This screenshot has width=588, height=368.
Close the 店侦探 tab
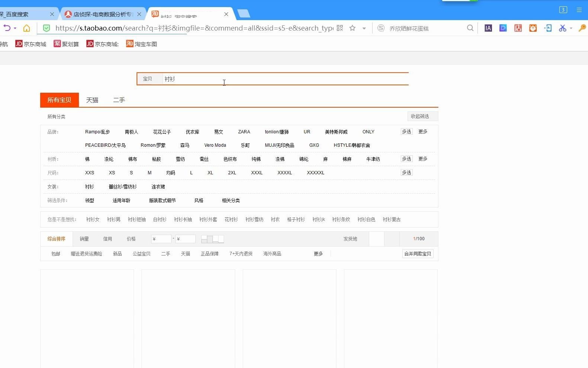tap(139, 14)
